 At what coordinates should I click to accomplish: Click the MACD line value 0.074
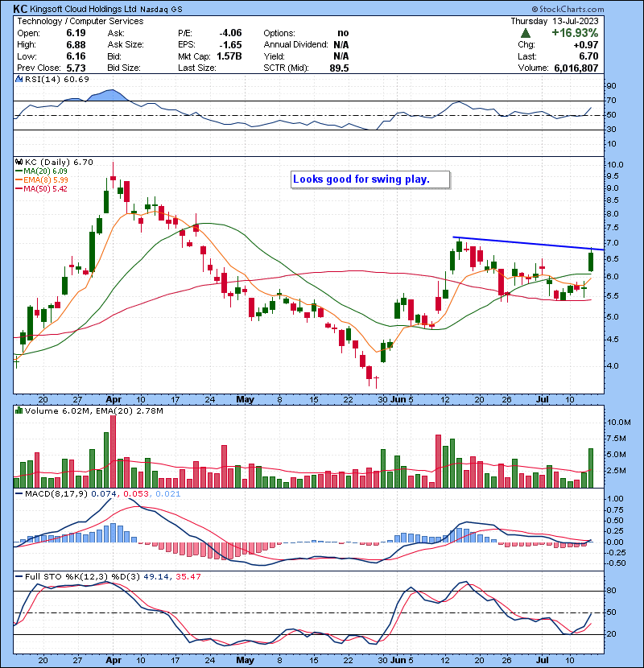[x=104, y=493]
